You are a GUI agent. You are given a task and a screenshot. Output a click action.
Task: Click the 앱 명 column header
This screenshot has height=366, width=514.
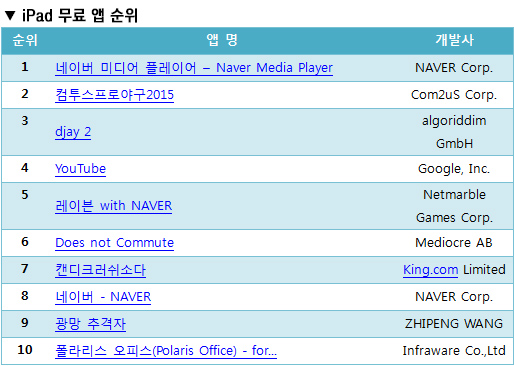[x=222, y=40]
